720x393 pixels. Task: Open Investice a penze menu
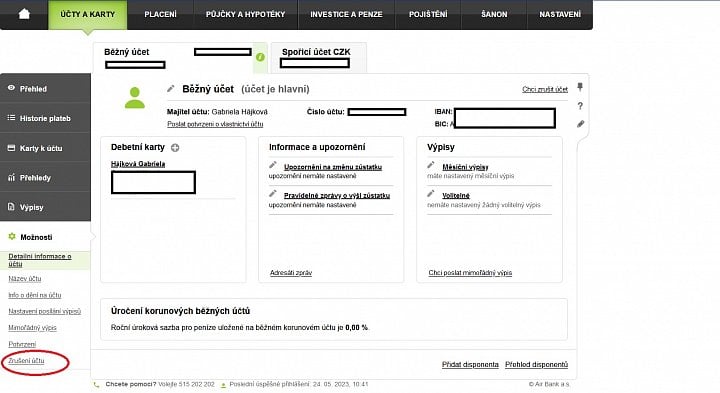coord(346,14)
